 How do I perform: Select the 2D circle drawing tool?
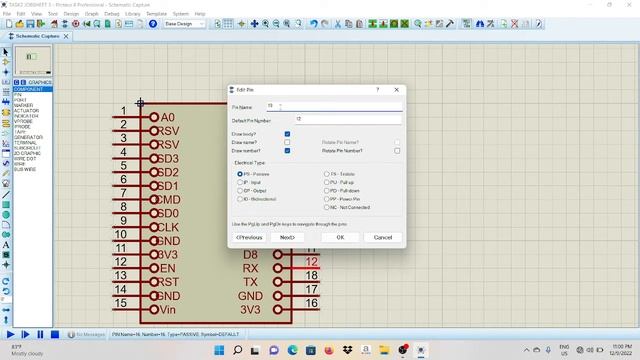(x=6, y=215)
